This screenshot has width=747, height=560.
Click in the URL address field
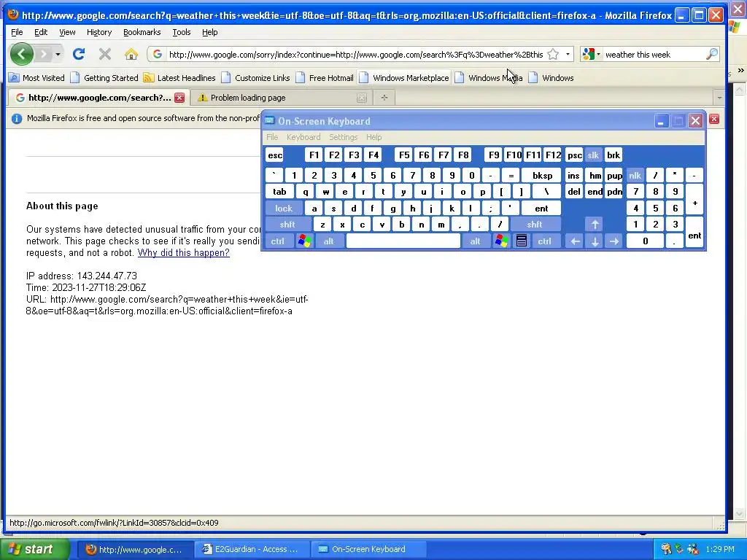(x=356, y=54)
